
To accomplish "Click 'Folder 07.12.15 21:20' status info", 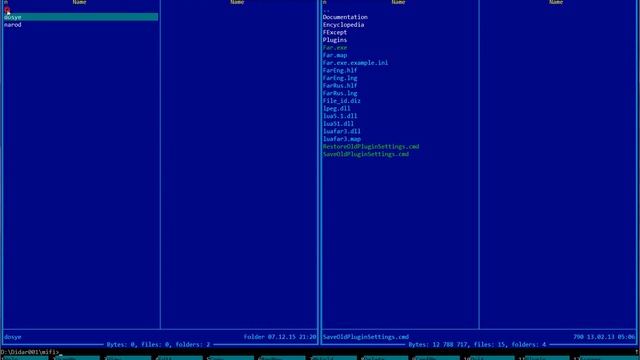I will (280, 337).
